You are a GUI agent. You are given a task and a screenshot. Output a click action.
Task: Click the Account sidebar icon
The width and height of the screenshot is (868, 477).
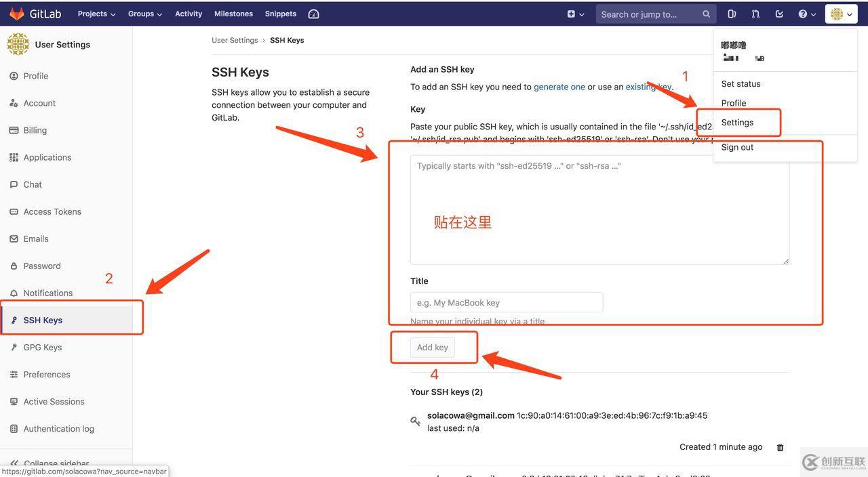coord(14,103)
